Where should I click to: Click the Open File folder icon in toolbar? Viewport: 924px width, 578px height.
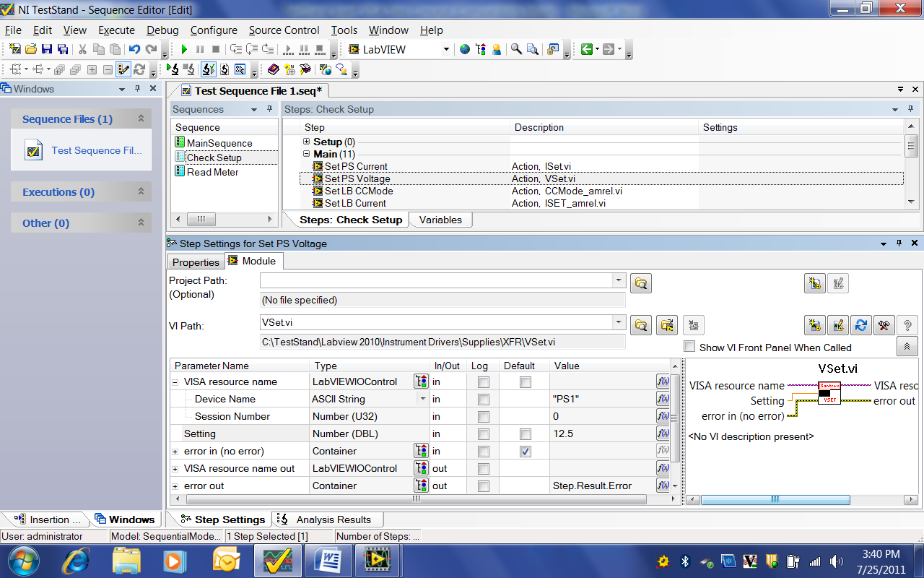(x=31, y=49)
